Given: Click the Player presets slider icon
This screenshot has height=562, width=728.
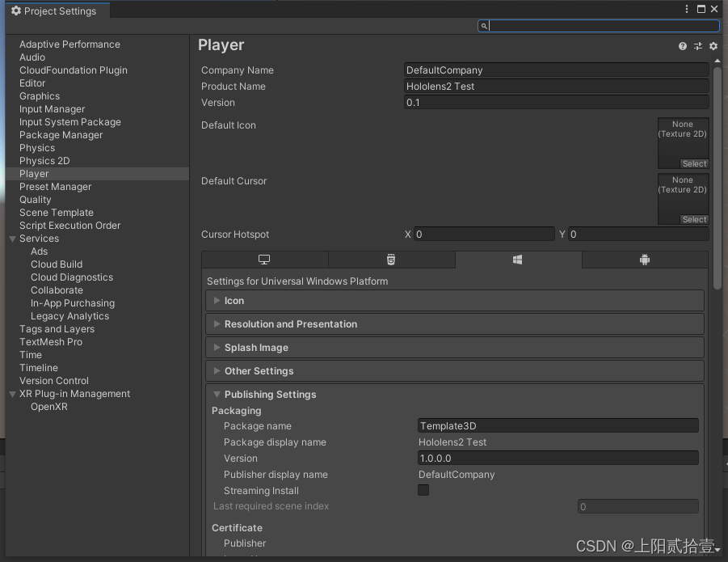Looking at the screenshot, I should coord(698,46).
